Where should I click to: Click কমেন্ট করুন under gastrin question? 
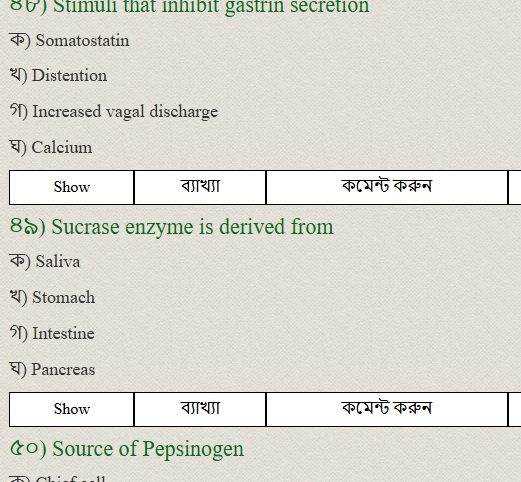(387, 187)
